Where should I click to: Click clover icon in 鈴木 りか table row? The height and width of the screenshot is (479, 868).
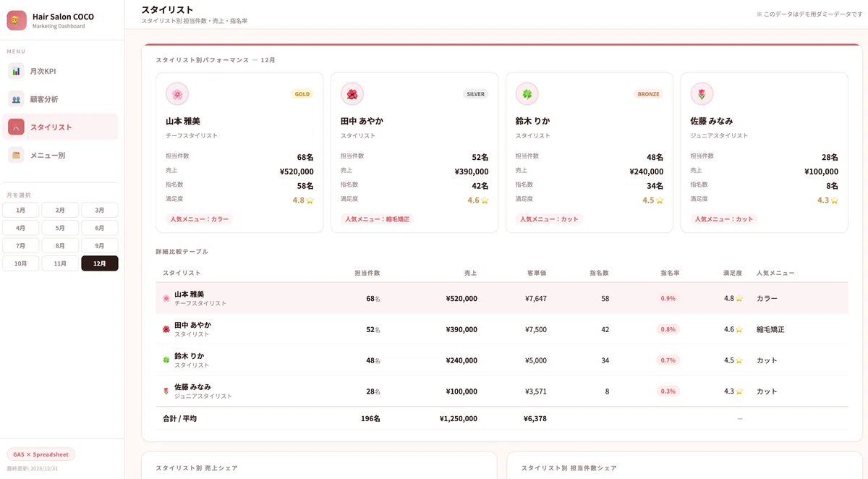(x=166, y=360)
